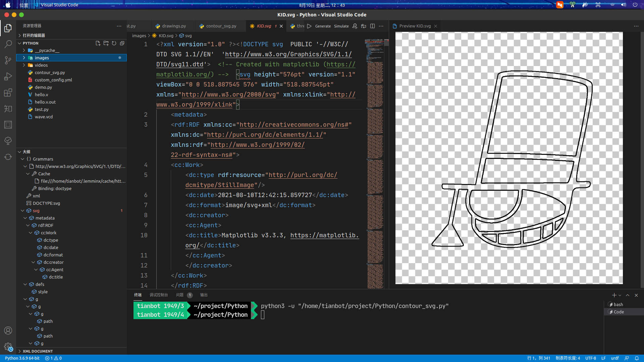
Task: Select the bash terminal in terminal list
Action: 618,304
